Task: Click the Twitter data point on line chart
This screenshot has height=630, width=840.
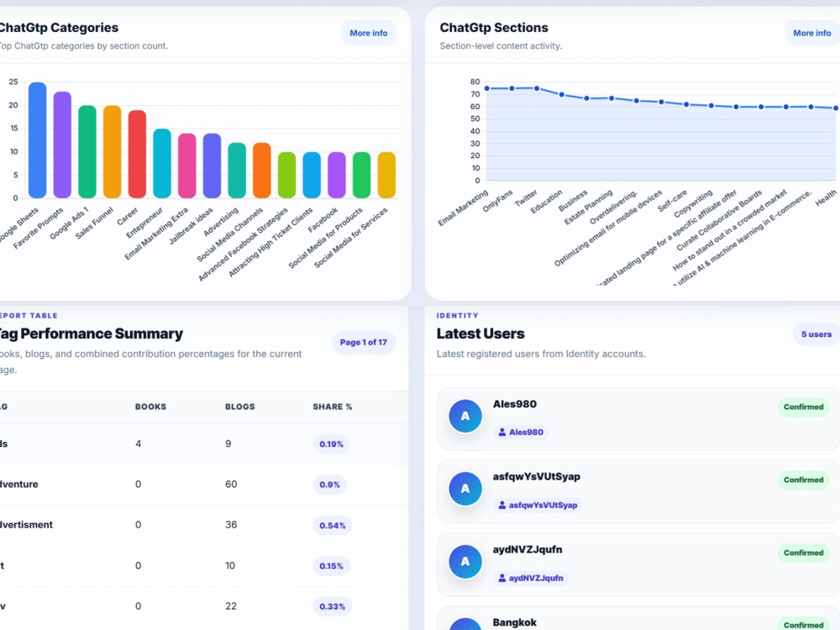Action: (537, 88)
